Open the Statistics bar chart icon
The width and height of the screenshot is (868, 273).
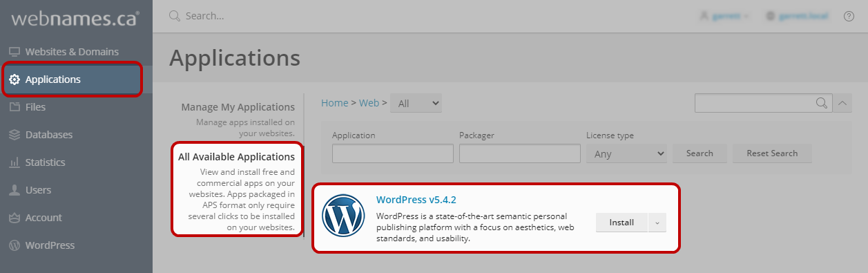point(14,162)
